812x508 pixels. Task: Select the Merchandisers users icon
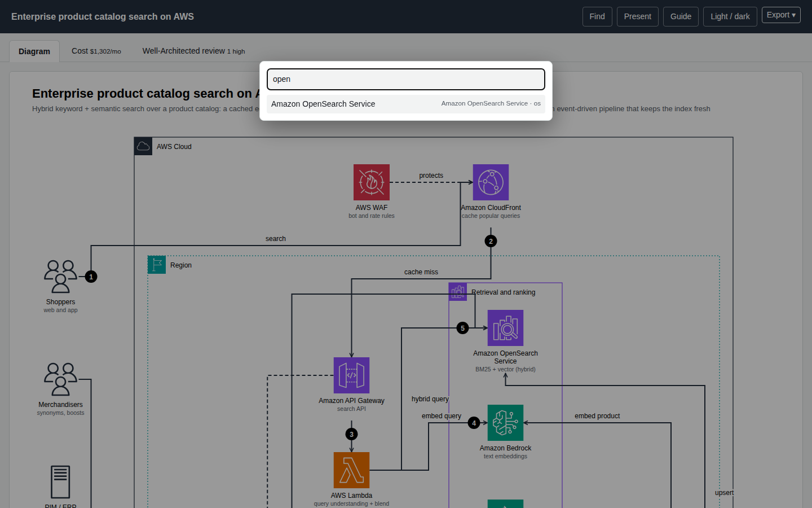click(60, 379)
